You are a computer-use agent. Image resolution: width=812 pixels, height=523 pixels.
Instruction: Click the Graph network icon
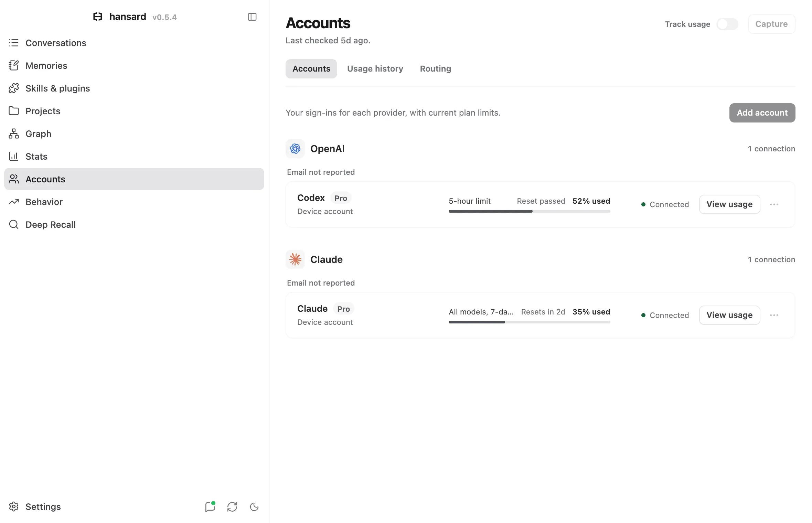coord(14,134)
